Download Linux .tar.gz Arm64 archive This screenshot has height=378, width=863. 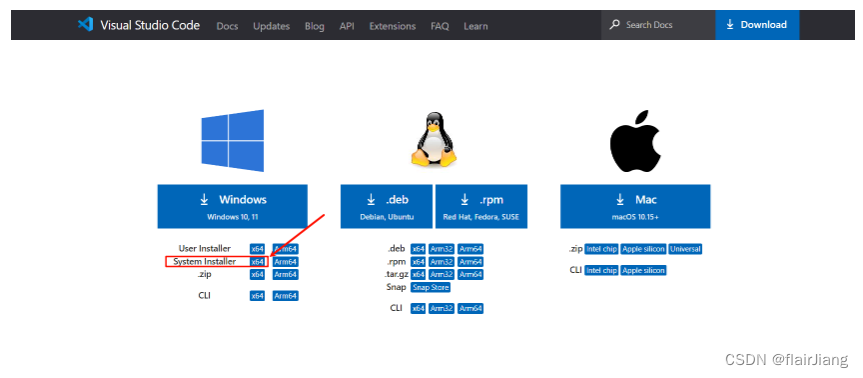coord(471,274)
